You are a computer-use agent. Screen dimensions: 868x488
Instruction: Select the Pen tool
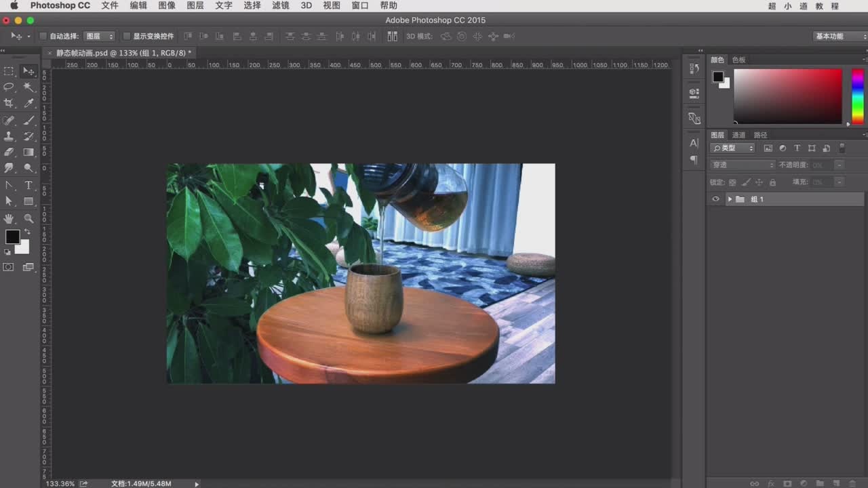click(x=9, y=185)
